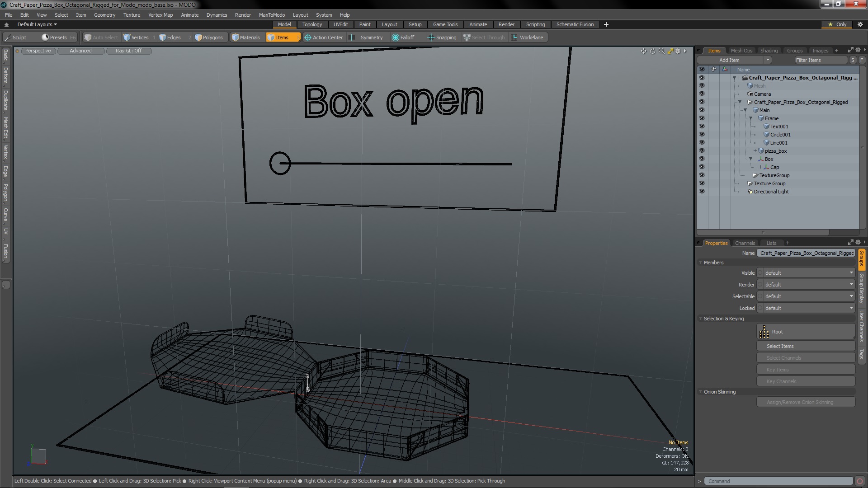Collapse the Frame item tree

(751, 118)
